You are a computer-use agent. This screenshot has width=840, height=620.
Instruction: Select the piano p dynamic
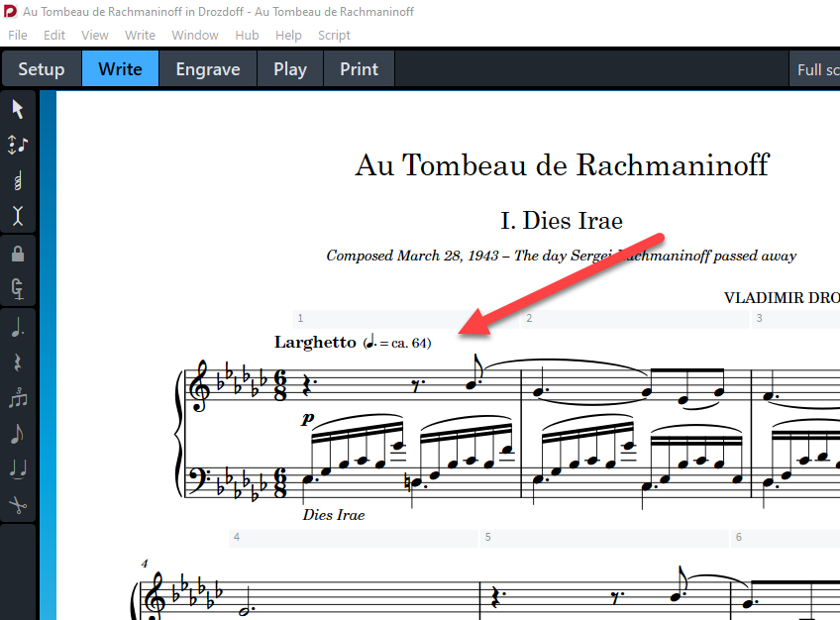[307, 419]
